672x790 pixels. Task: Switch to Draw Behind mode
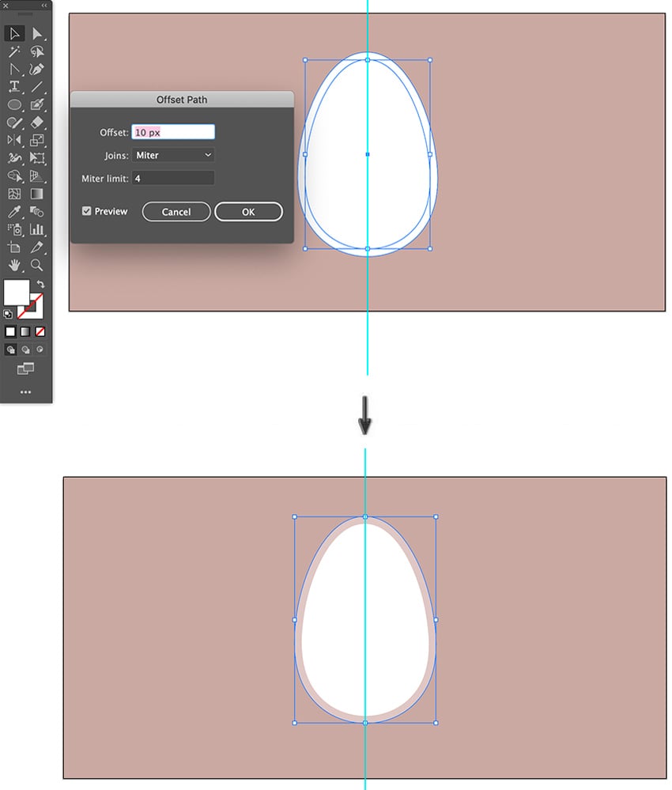[x=25, y=350]
